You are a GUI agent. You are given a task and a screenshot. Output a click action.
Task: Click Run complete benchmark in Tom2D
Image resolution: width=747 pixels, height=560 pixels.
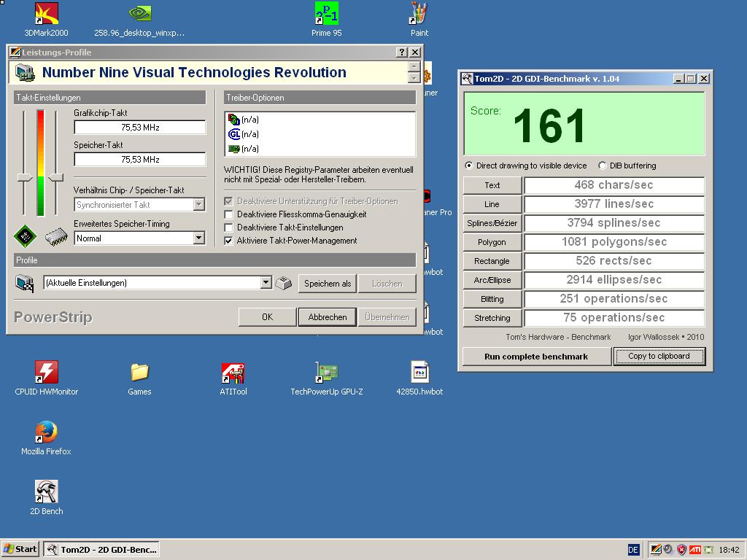(536, 357)
